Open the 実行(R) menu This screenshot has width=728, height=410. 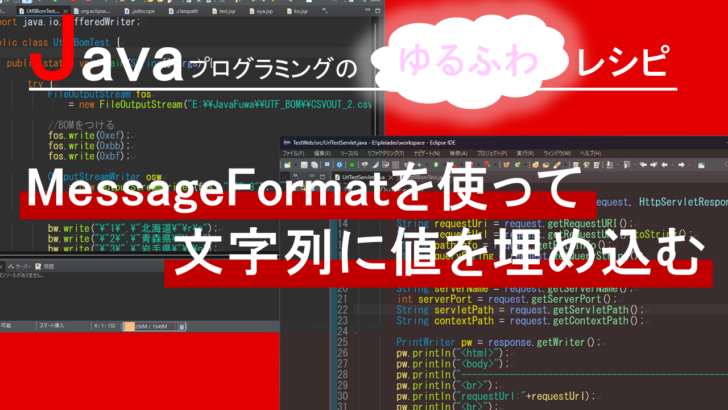tap(525, 153)
